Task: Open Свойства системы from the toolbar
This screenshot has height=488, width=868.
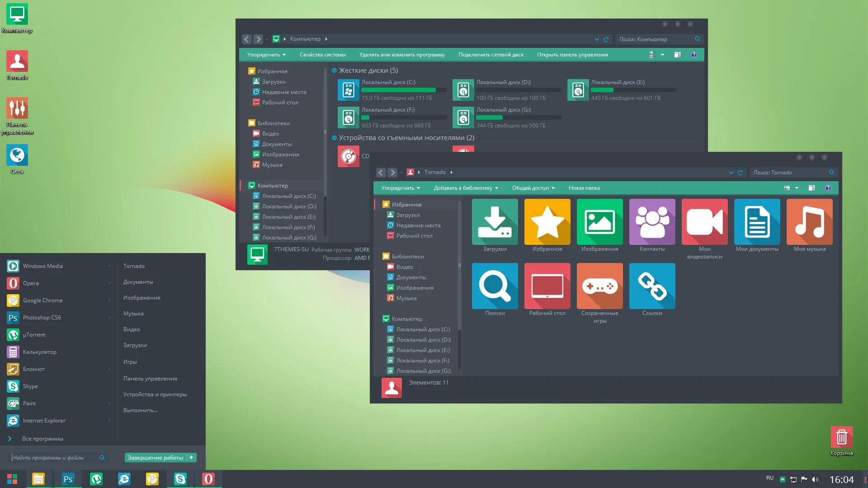Action: coord(322,54)
